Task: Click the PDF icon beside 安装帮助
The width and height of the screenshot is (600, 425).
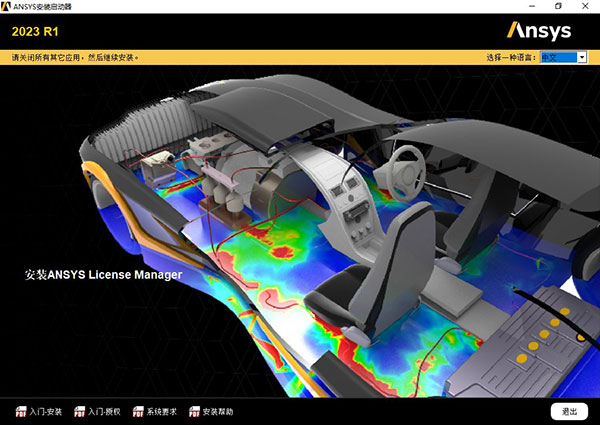Action: pos(193,411)
